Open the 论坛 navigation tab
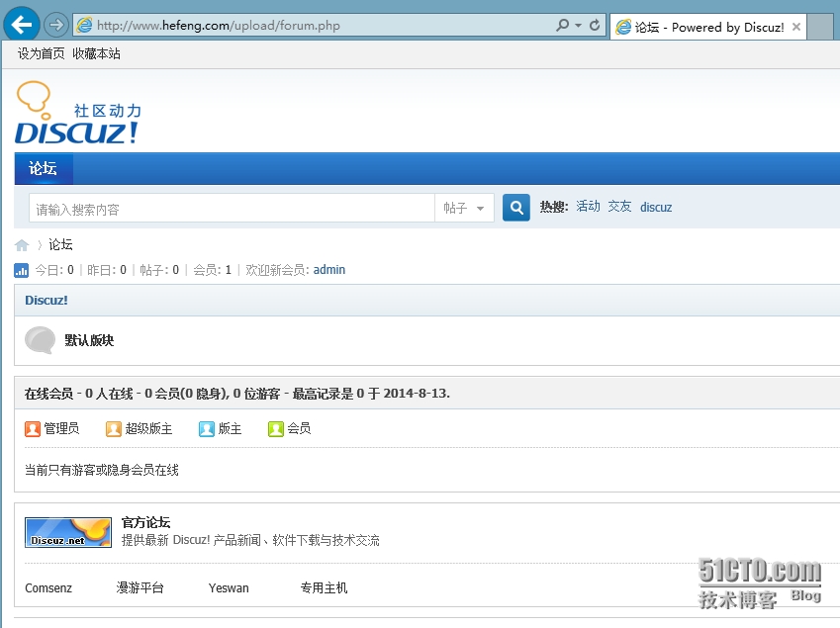The height and width of the screenshot is (628, 840). (43, 169)
